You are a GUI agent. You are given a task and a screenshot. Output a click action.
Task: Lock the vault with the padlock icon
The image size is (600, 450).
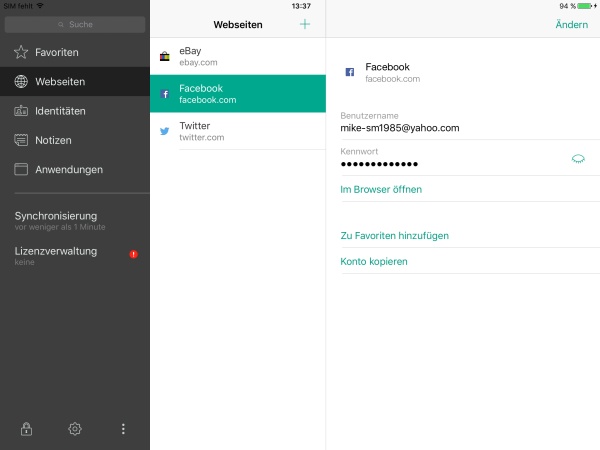click(26, 429)
